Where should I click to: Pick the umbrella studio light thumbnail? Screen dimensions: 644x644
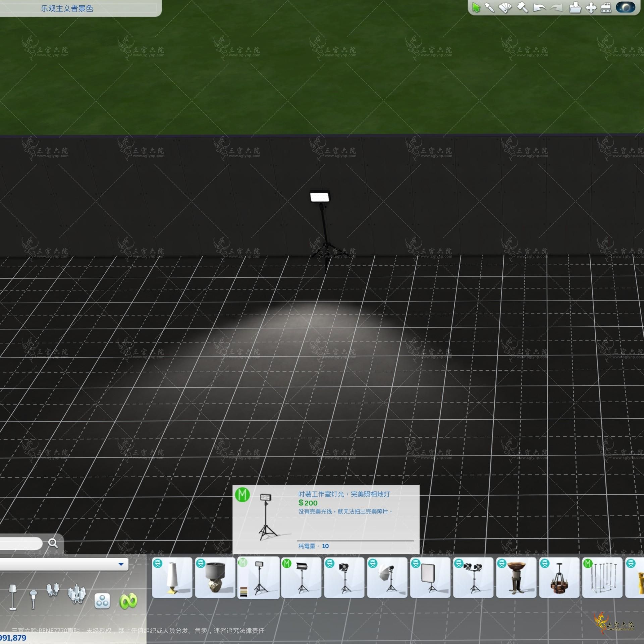pos(387,578)
